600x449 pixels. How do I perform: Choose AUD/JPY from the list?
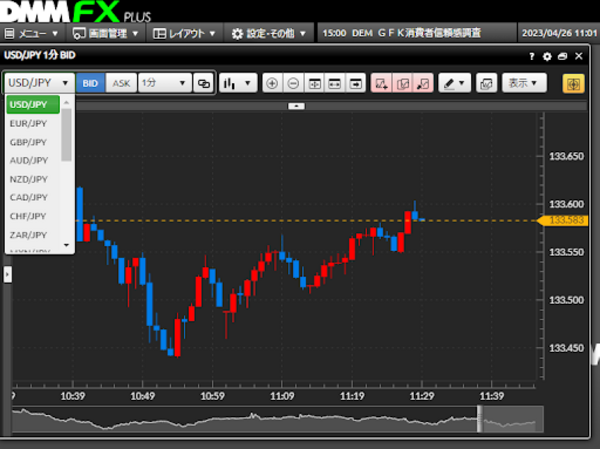click(x=33, y=160)
